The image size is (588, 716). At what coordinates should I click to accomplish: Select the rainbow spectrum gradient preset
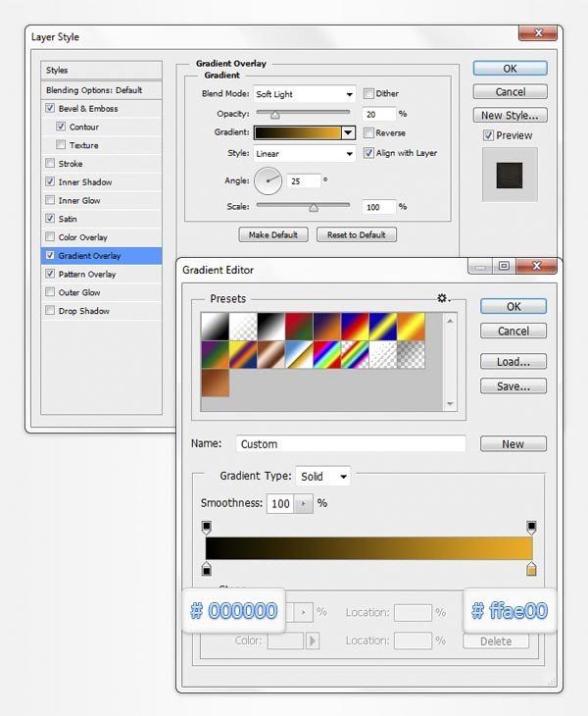pos(326,354)
